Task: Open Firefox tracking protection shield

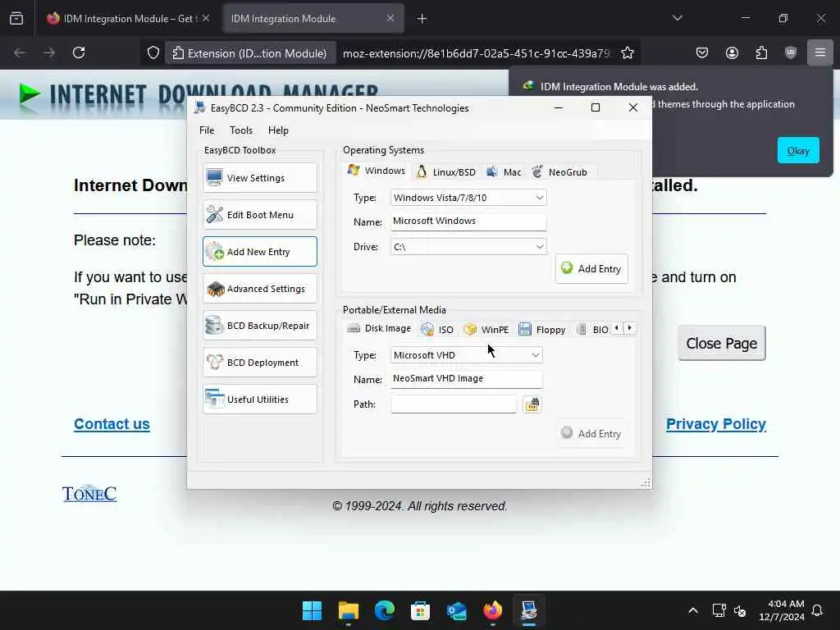Action: click(x=153, y=53)
